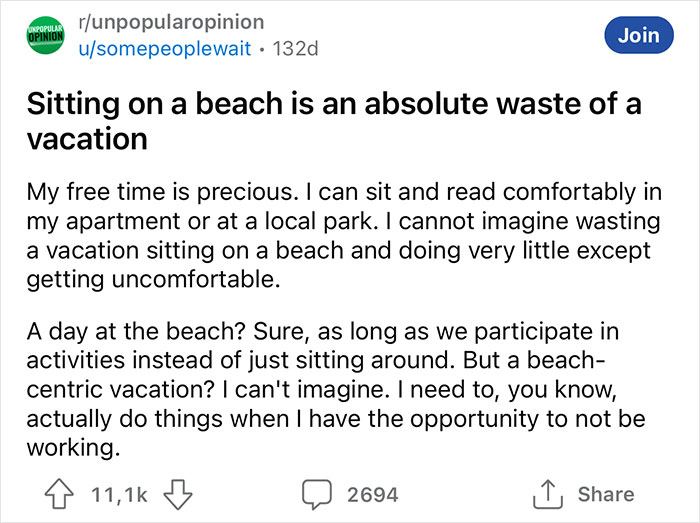Viewport: 700px width, 523px height.
Task: Click the word 'vacation' in the title
Action: click(87, 138)
